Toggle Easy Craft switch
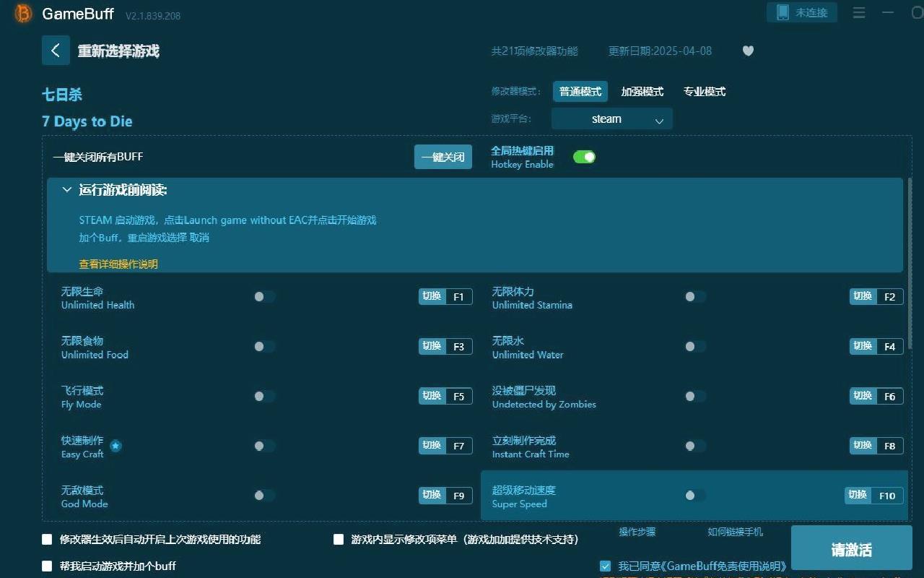 click(x=264, y=446)
